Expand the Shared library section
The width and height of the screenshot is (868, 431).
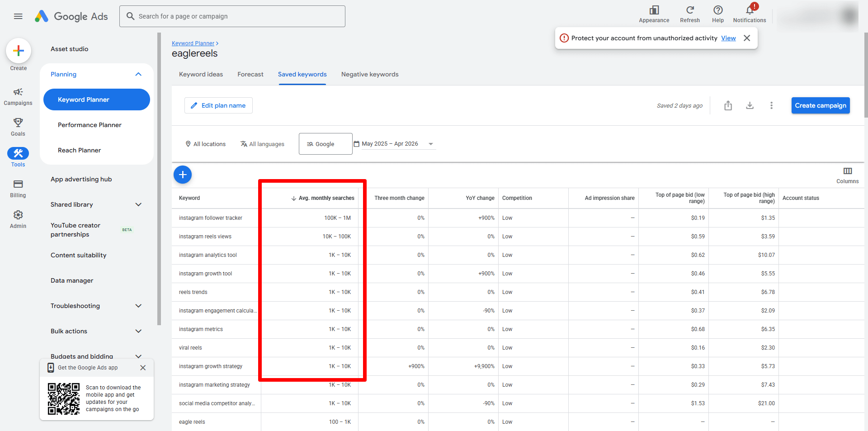pyautogui.click(x=138, y=204)
